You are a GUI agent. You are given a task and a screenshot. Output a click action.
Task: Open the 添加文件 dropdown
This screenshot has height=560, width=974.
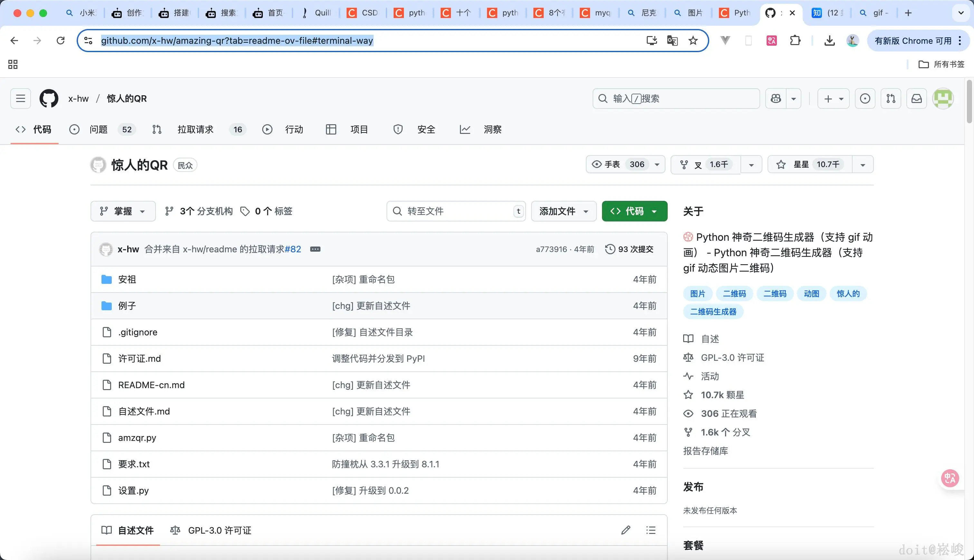[x=563, y=211]
